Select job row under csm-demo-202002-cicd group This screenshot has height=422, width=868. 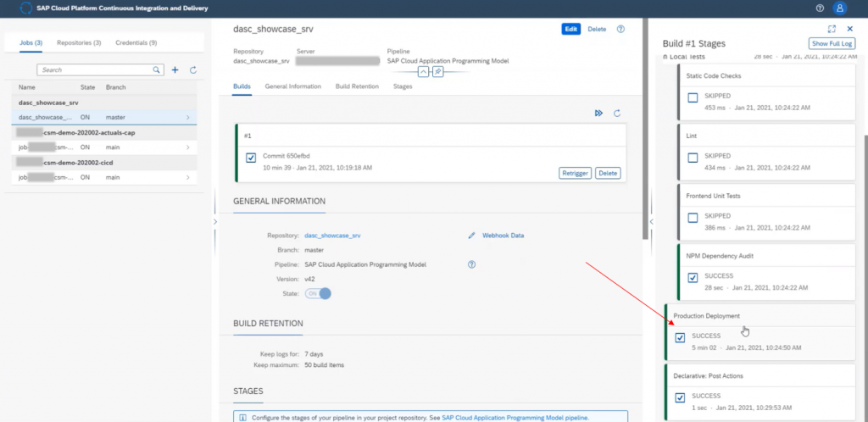point(104,178)
